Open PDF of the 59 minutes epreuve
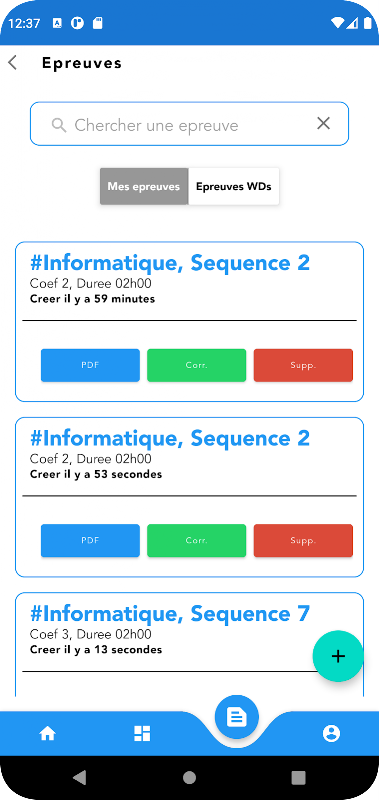 coord(90,365)
